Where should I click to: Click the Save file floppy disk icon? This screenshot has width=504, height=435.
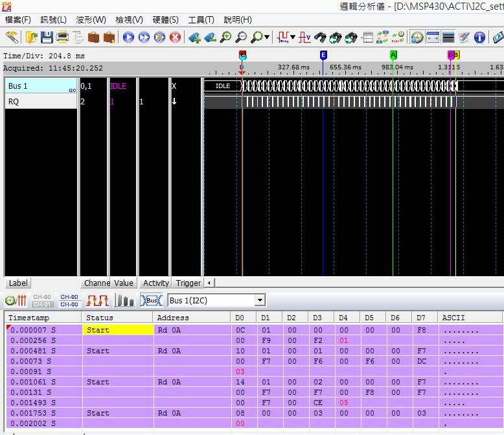(x=47, y=38)
